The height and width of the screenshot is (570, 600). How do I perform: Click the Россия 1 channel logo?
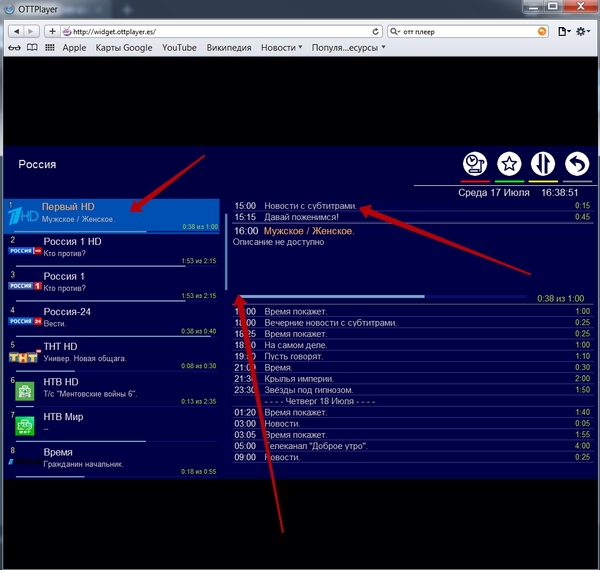coord(25,286)
